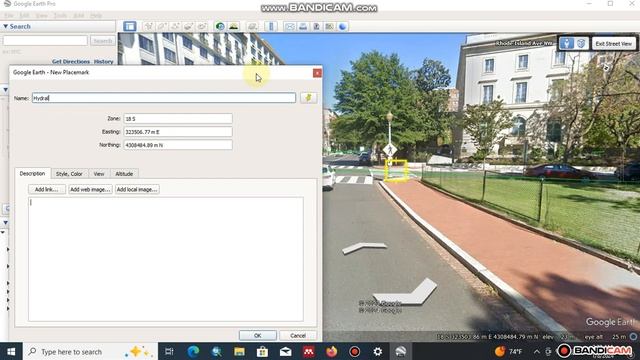Click the Print toolbar icon
640x360 pixels.
(303, 27)
